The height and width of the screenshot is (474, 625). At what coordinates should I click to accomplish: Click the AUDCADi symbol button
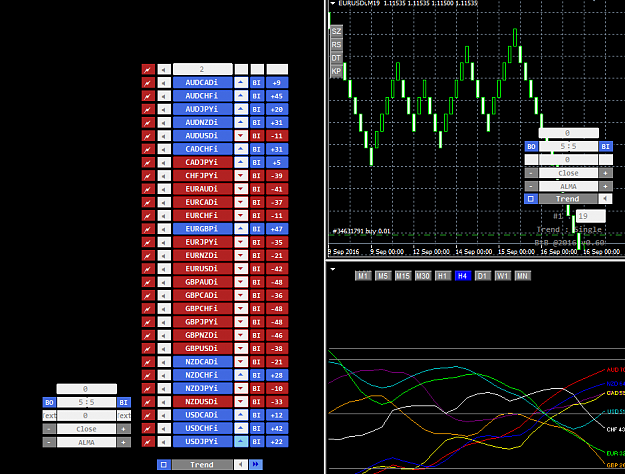click(x=202, y=83)
